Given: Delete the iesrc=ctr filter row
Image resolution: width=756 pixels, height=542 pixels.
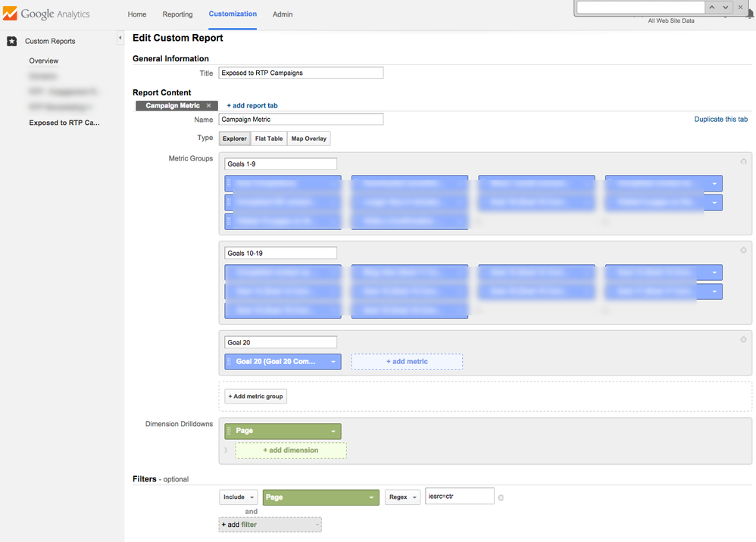Looking at the screenshot, I should click(x=501, y=497).
